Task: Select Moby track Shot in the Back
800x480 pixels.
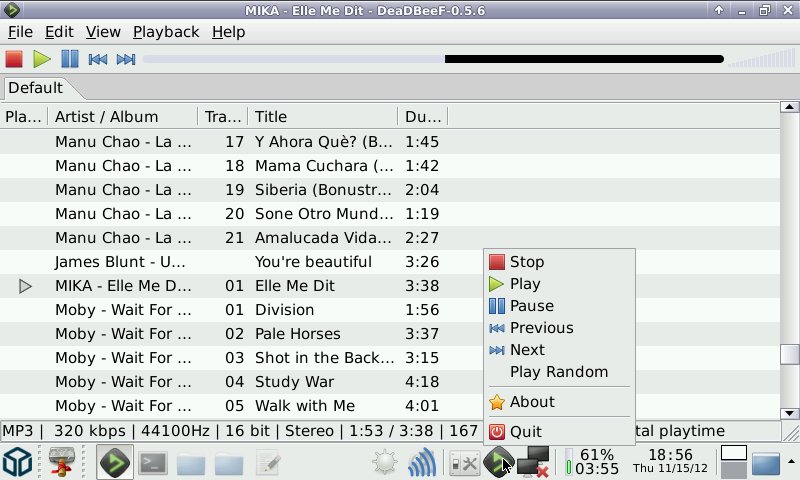Action: [x=390, y=358]
